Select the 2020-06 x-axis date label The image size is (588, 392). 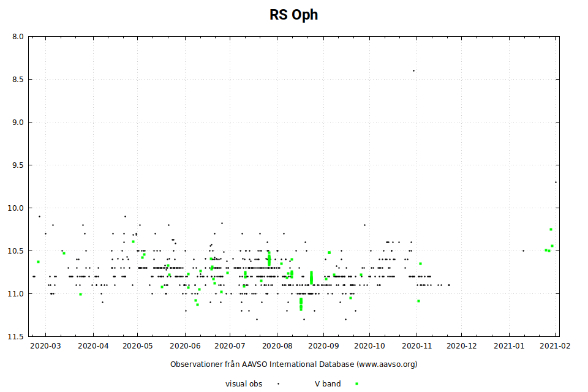pos(184,346)
